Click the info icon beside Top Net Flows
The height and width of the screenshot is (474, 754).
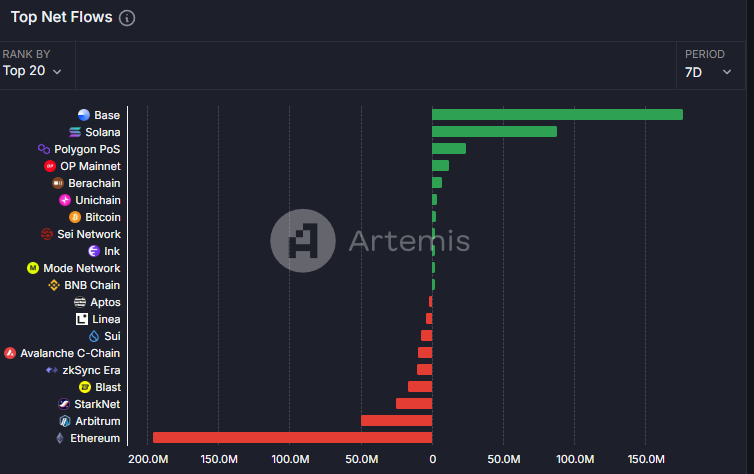(x=127, y=18)
